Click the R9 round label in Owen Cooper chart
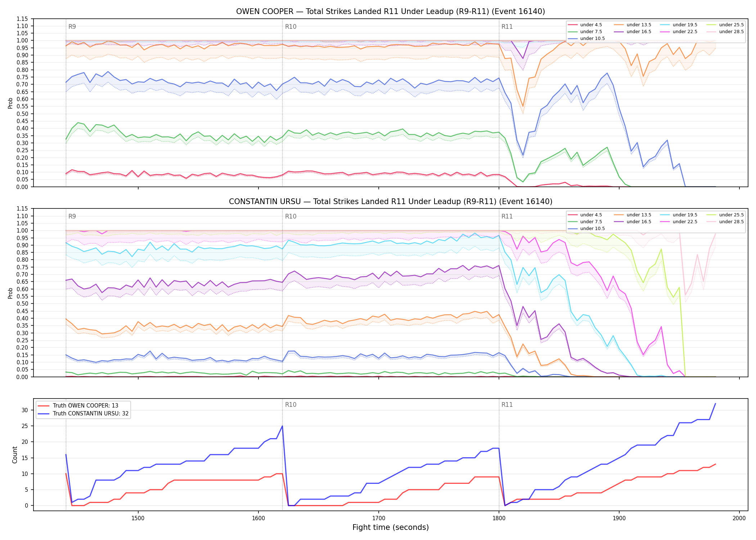 [x=72, y=27]
